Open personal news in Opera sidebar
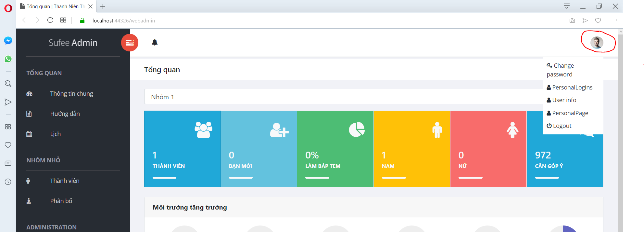 click(x=8, y=163)
